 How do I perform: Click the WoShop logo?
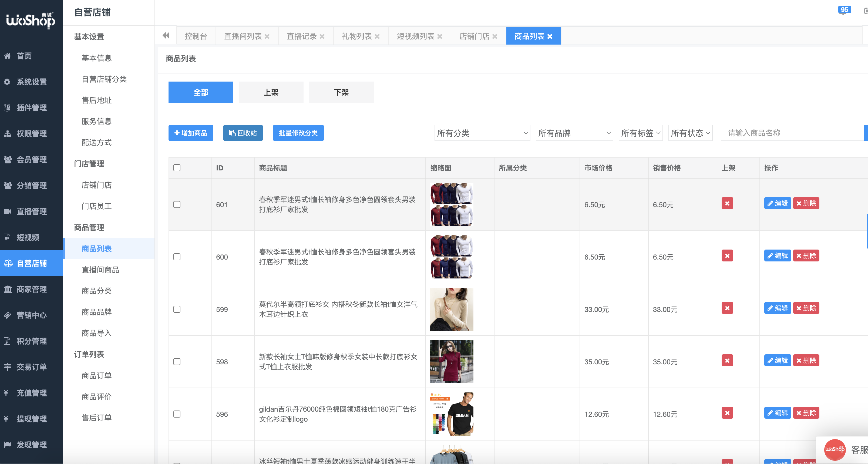click(x=31, y=20)
